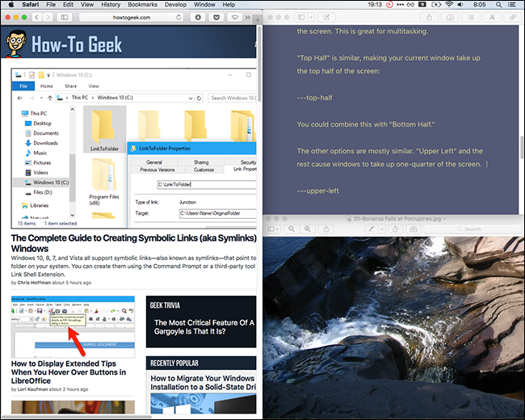The height and width of the screenshot is (420, 525).
Task: Click the glasses icon in the menu bar
Action: (x=410, y=5)
